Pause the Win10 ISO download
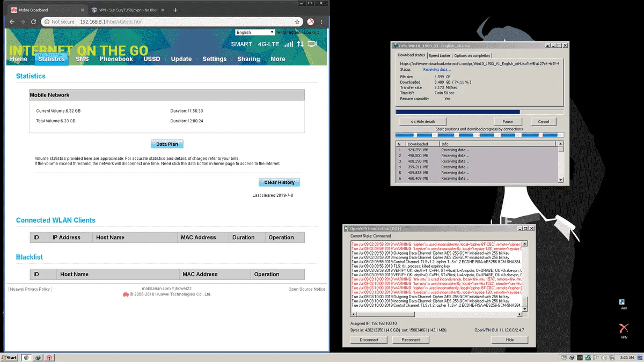This screenshot has width=644, height=362. pyautogui.click(x=508, y=122)
